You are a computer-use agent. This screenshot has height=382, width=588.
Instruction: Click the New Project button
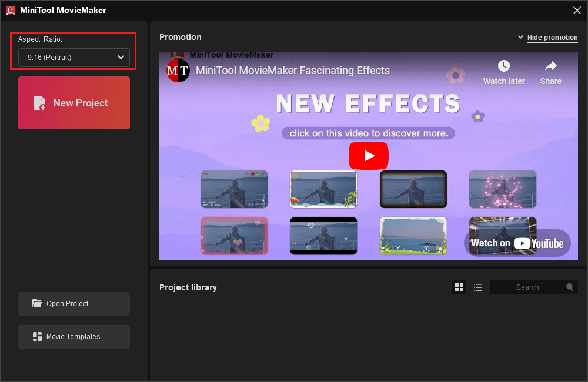[74, 103]
